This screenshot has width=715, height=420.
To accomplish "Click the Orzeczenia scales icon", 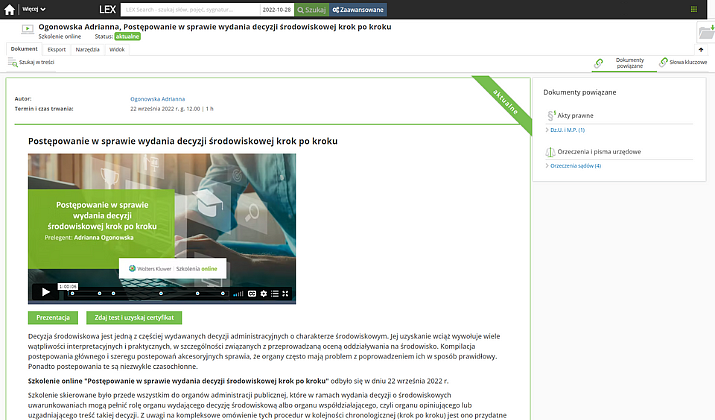I will 551,152.
